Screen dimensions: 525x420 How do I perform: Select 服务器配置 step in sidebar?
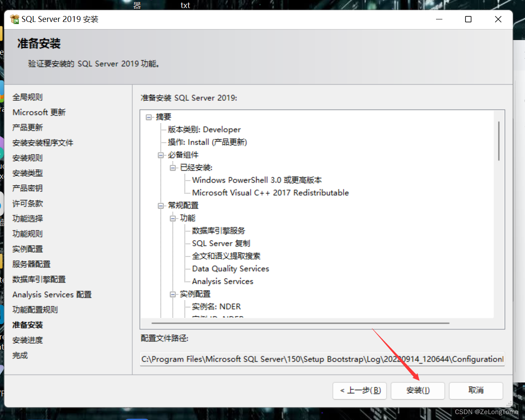(x=31, y=264)
